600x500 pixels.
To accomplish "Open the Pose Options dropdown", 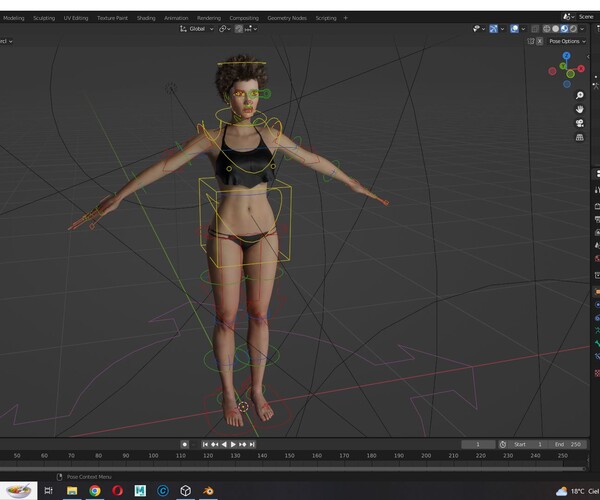I will 567,41.
